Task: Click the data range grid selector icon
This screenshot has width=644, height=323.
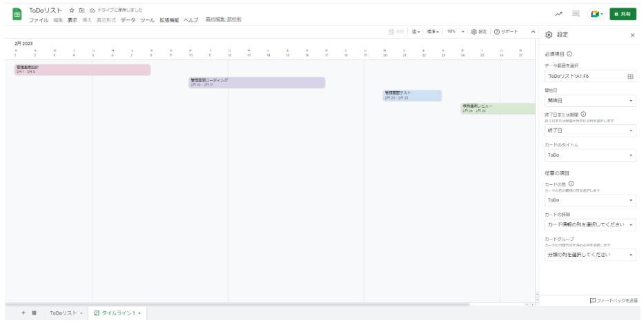Action: (630, 77)
